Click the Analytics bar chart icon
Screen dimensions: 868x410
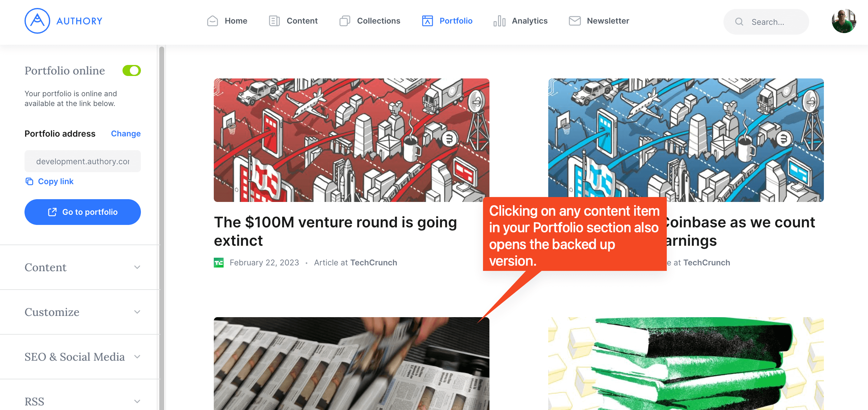coord(499,21)
